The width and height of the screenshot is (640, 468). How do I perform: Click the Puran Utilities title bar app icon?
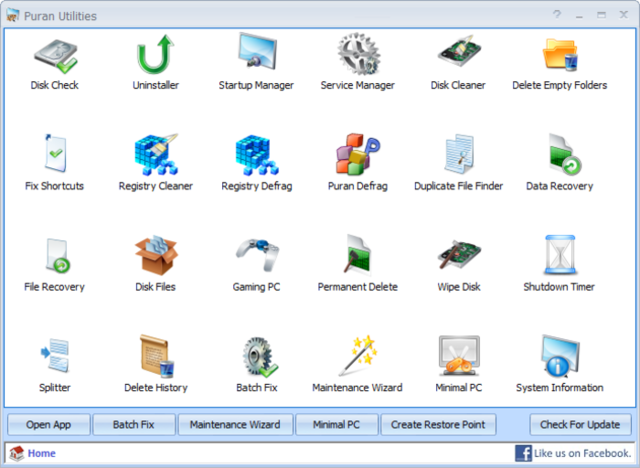13,16
